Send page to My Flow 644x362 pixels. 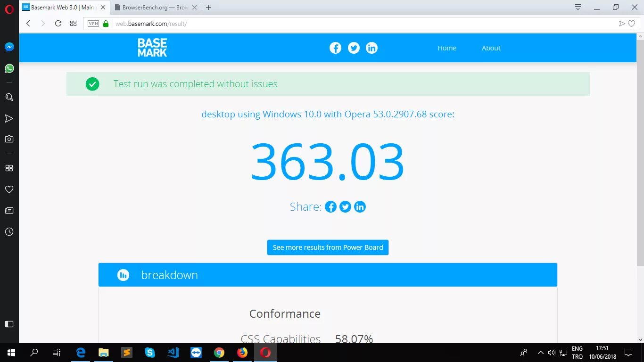622,24
